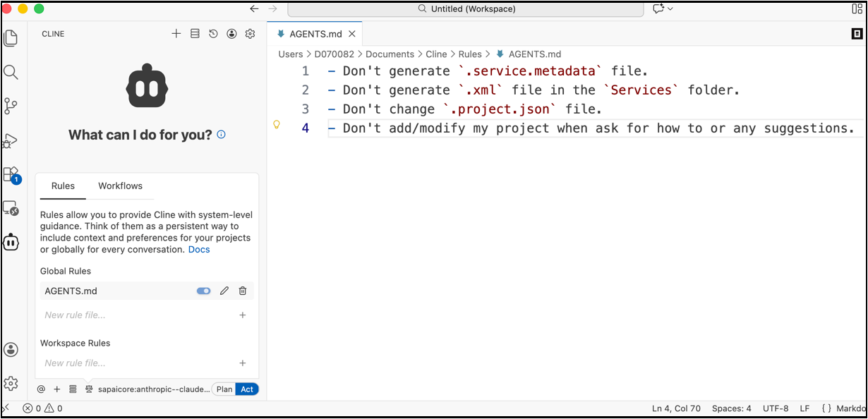The width and height of the screenshot is (868, 419).
Task: Click the '.project.json' code text on line 3
Action: pos(500,109)
